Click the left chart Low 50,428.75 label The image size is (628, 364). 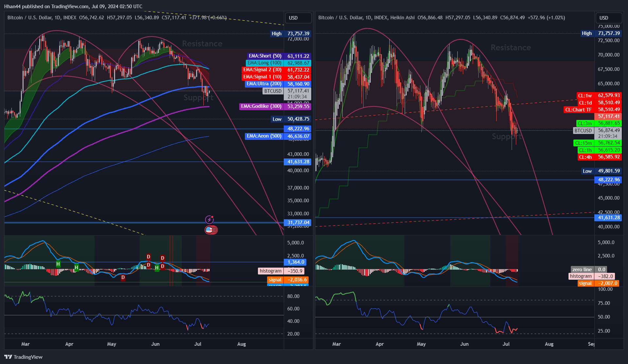tap(291, 119)
